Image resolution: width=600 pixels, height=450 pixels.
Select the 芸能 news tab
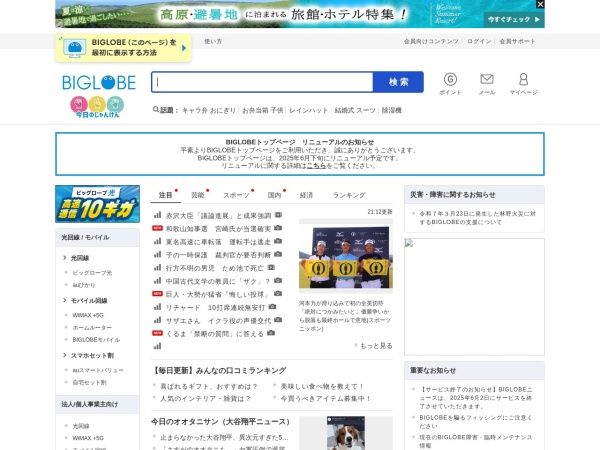tap(198, 195)
